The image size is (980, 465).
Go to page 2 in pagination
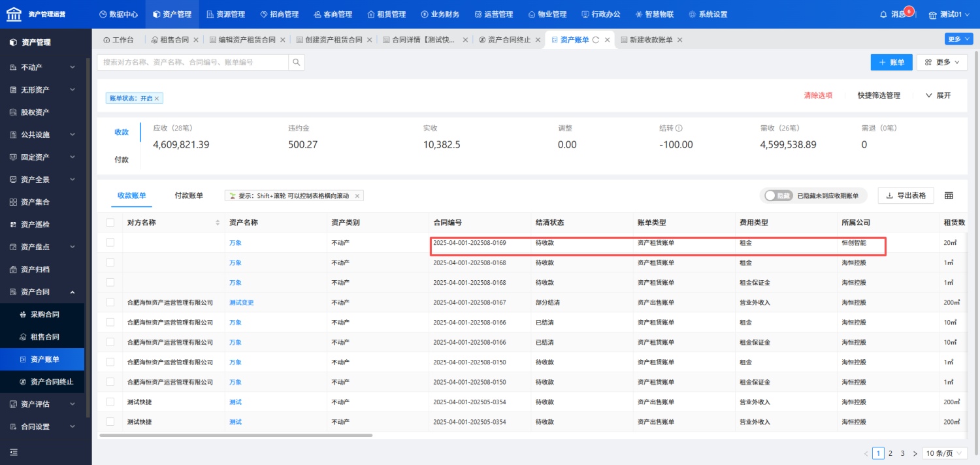click(890, 453)
